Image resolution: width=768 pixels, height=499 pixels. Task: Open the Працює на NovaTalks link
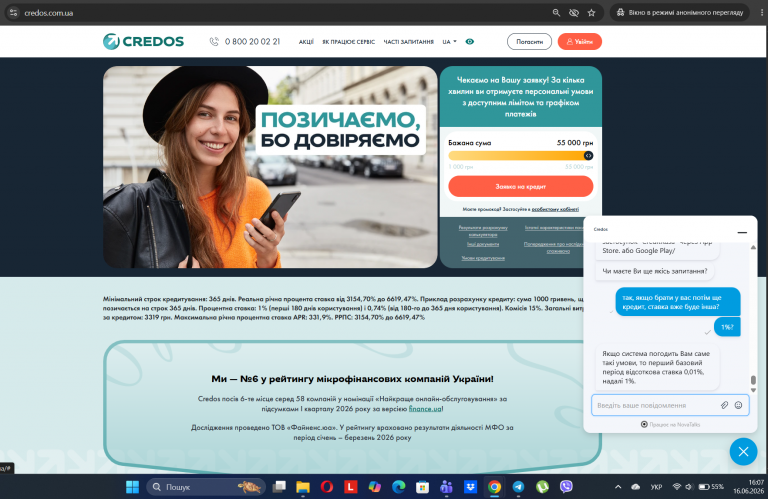click(x=671, y=424)
